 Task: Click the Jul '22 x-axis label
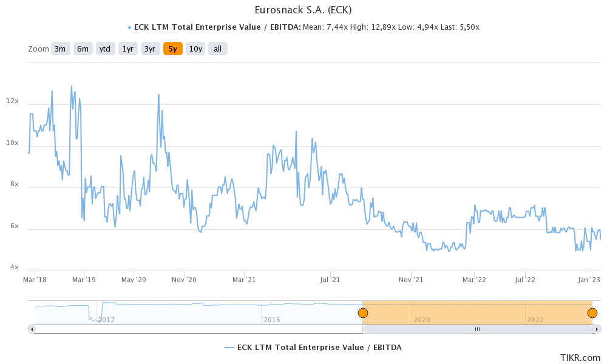coord(525,280)
